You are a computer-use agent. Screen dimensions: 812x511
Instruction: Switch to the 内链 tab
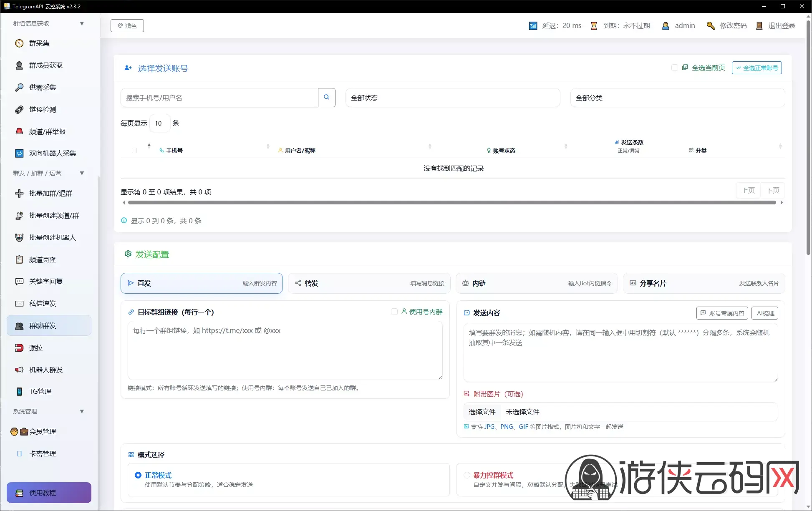click(x=537, y=283)
